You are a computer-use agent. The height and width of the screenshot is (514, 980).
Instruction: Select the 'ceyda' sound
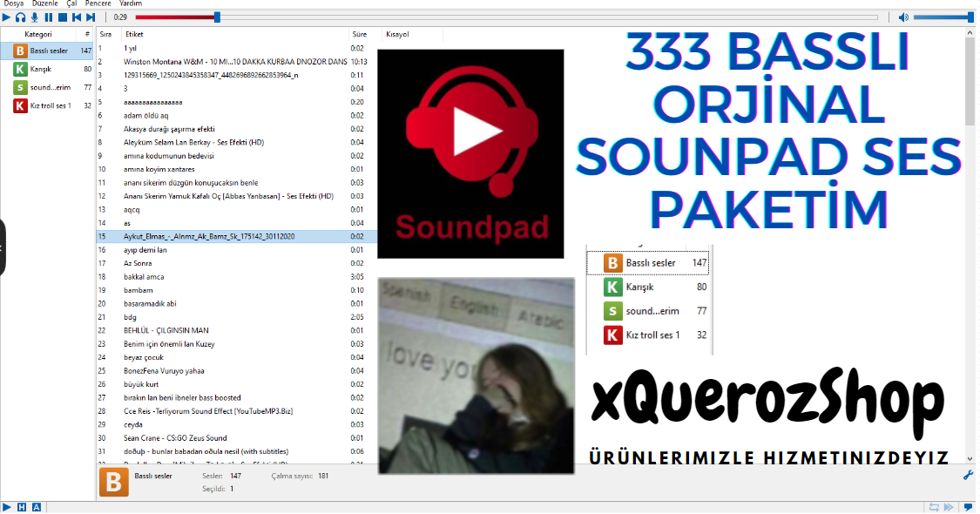coord(237,424)
